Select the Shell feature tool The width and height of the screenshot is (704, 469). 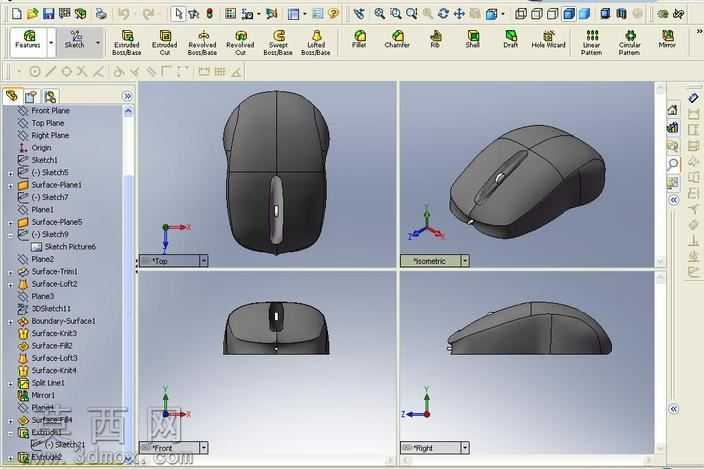473,39
